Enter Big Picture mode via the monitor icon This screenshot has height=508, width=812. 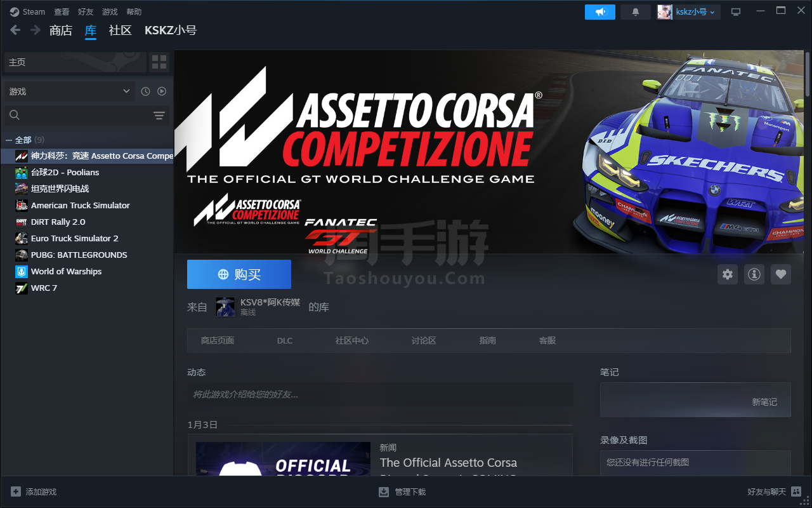[x=736, y=11]
